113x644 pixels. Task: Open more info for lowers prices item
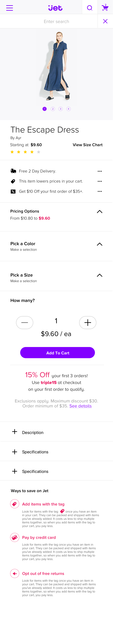point(100,181)
